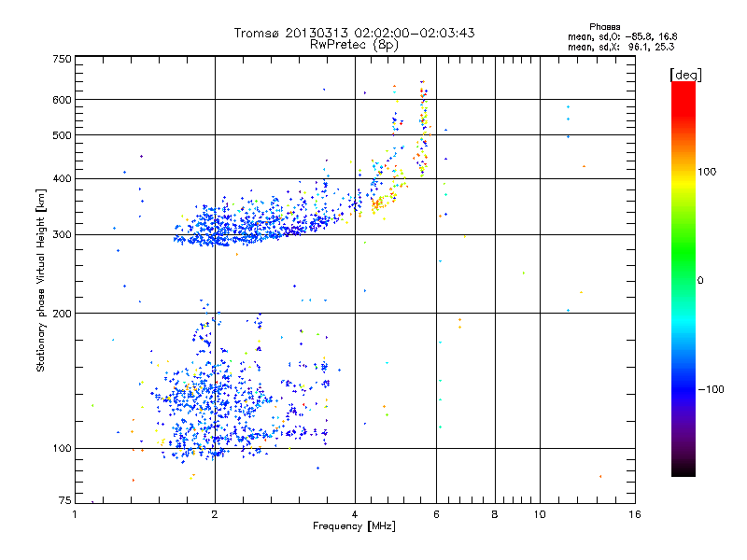
Task: Click the phase colorbar scale
Action: 684,279
